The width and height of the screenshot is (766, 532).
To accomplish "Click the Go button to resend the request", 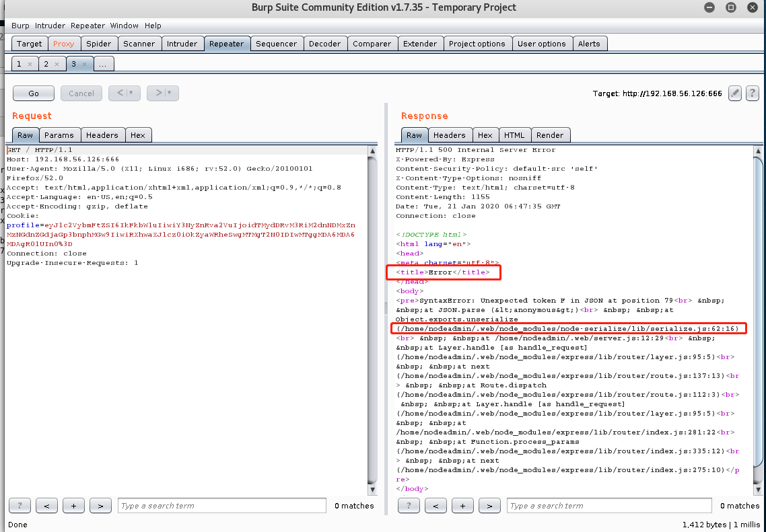I will pyautogui.click(x=33, y=93).
